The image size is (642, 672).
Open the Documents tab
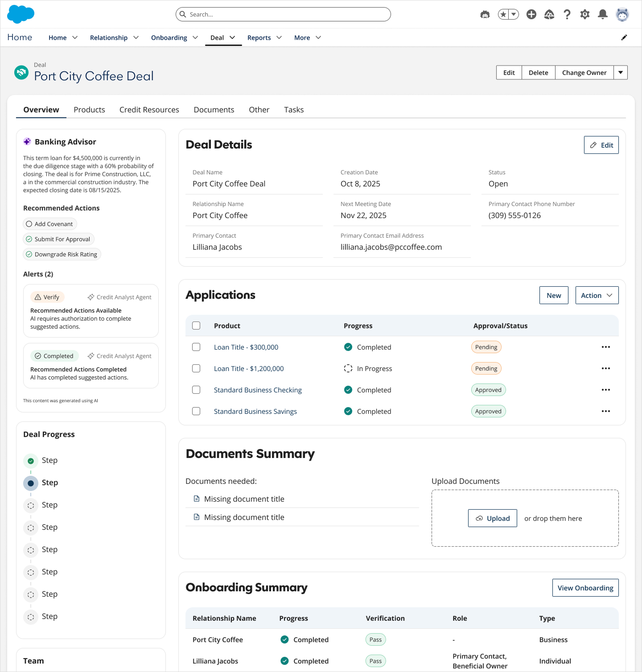click(x=214, y=110)
